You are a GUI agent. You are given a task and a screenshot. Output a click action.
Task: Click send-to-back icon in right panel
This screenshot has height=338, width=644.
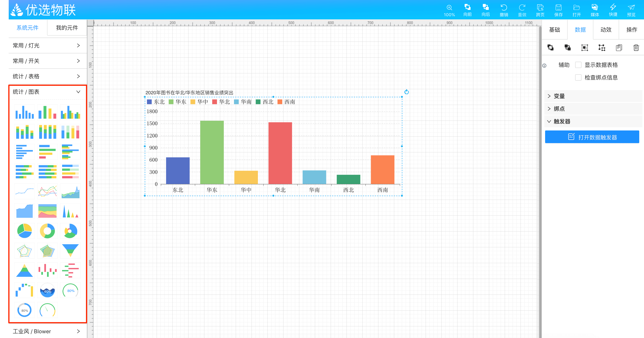click(x=567, y=47)
